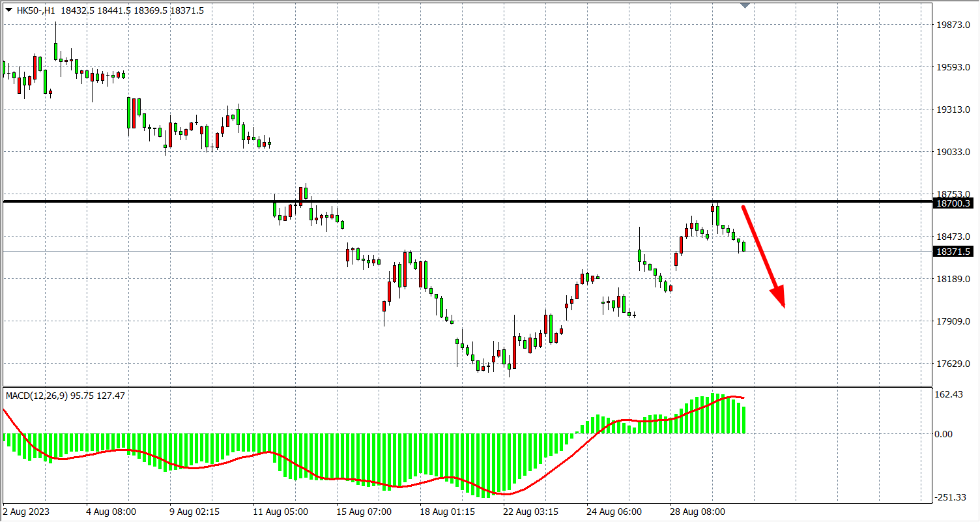Click the 19873.0 price axis label
This screenshot has height=522, width=980.
pos(953,25)
